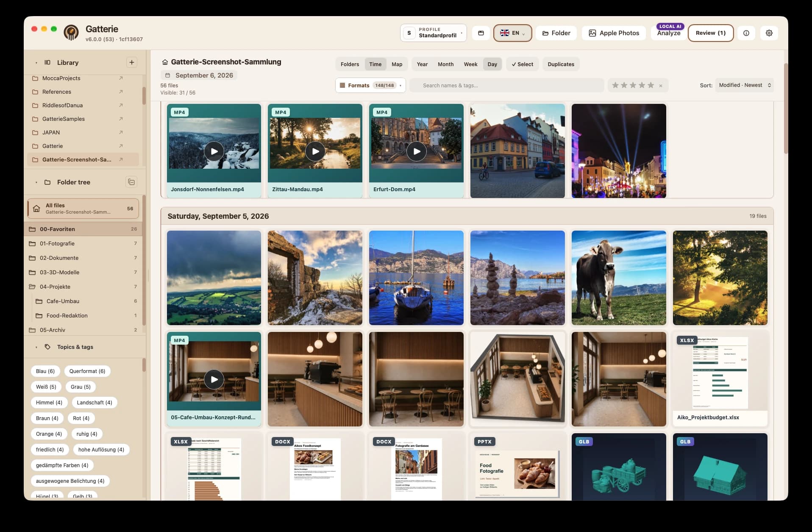
Task: Open MoccaProjects external arrow icon
Action: (x=121, y=78)
